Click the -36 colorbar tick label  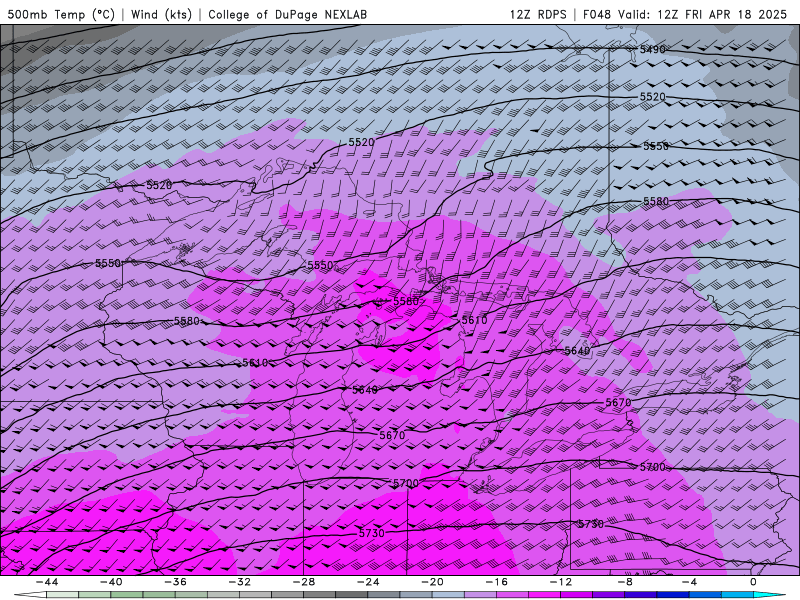[175, 582]
